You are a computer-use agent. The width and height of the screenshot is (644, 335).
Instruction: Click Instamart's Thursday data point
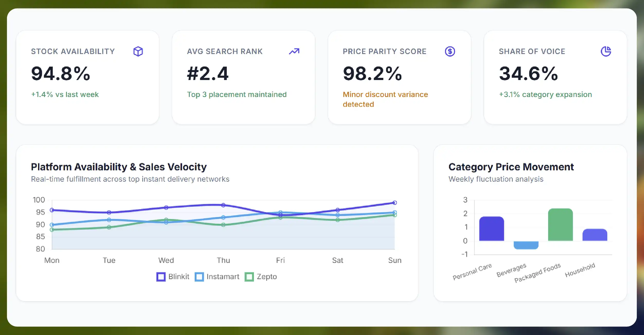[x=223, y=217]
